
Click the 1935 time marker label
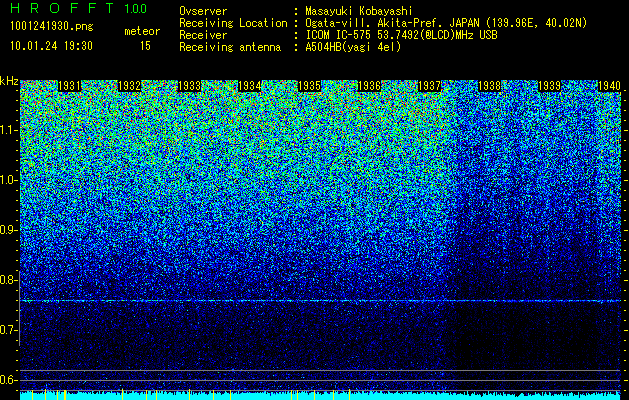click(x=310, y=86)
